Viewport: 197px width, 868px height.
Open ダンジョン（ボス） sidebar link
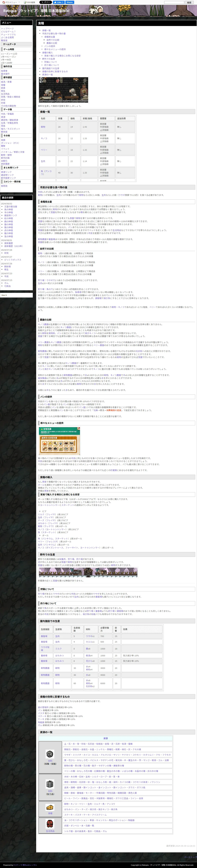point(10,143)
